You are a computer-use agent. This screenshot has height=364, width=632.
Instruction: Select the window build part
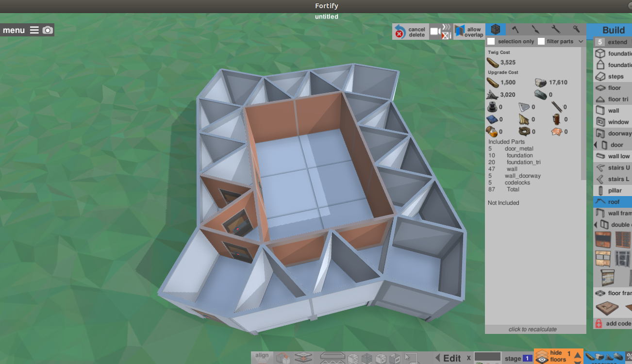pos(613,122)
